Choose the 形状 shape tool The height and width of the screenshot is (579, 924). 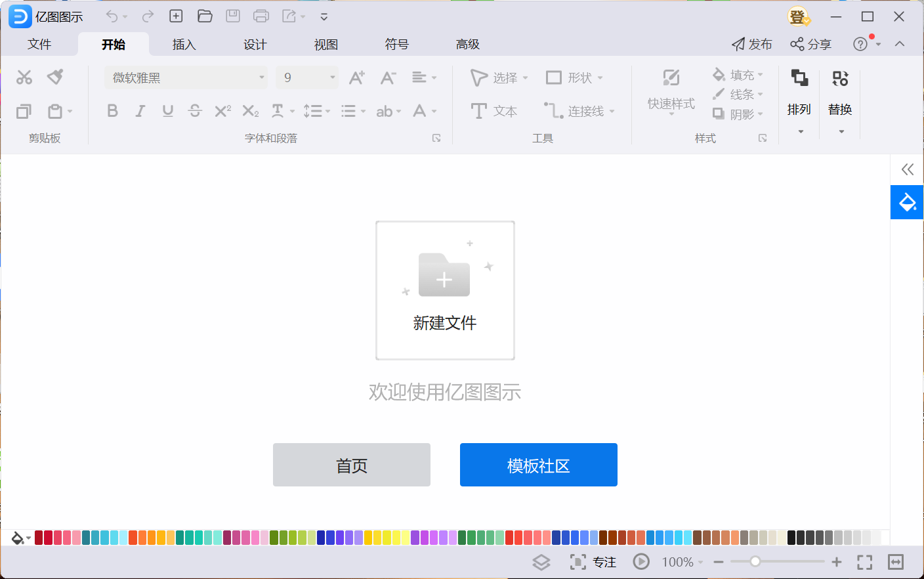point(574,77)
